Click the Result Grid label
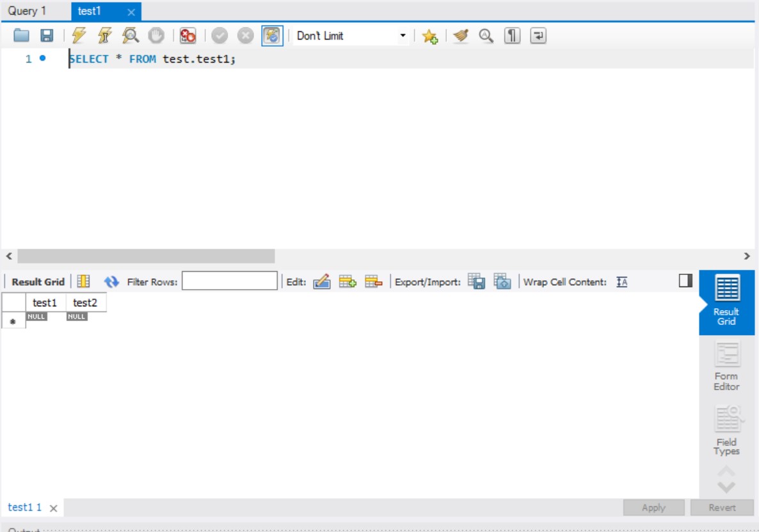The image size is (759, 532). (38, 281)
